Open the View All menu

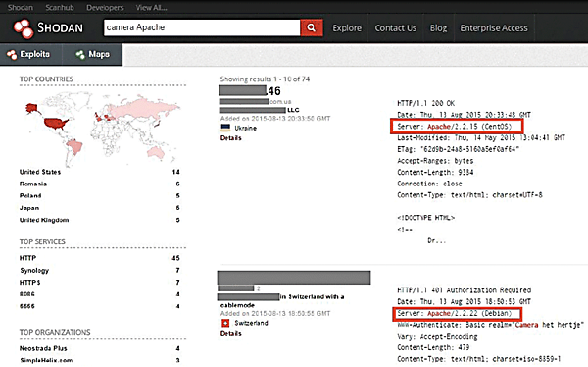tap(152, 8)
